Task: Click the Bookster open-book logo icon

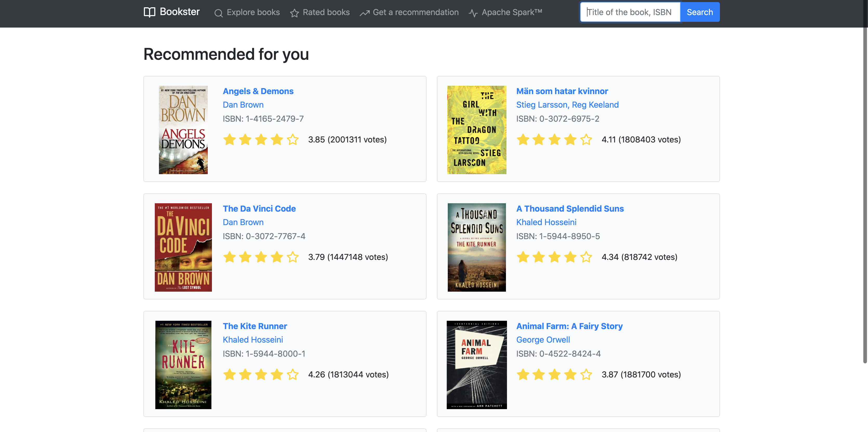Action: click(x=149, y=12)
